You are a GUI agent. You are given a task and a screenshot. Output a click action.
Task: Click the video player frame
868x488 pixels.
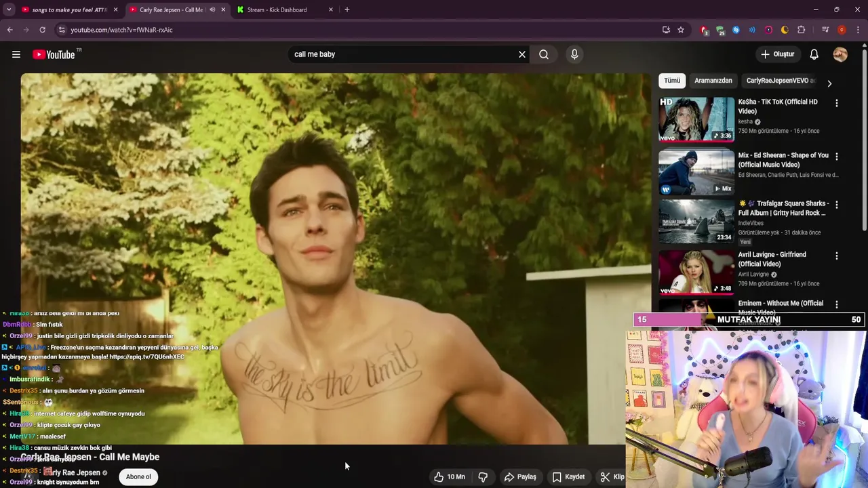click(336, 259)
